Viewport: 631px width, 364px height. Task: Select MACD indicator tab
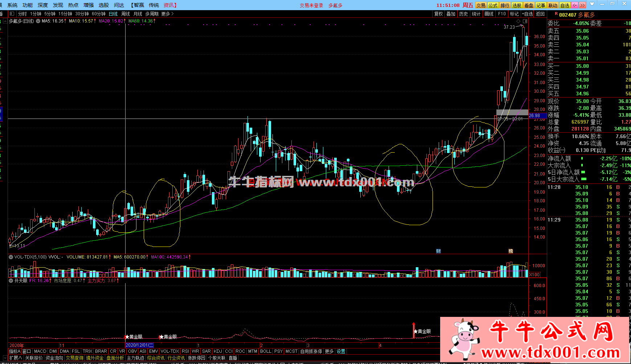pyautogui.click(x=40, y=351)
